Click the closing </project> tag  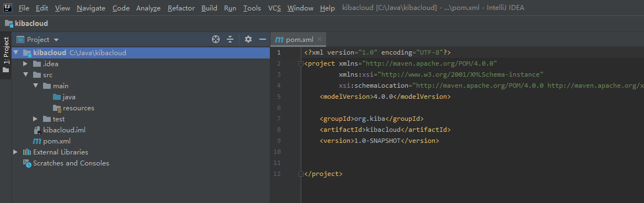(323, 174)
